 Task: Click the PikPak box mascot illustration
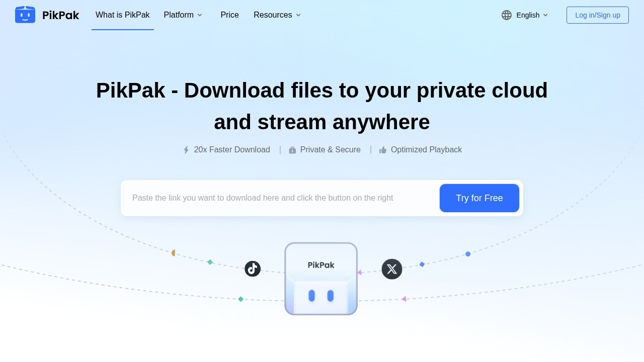pyautogui.click(x=321, y=279)
